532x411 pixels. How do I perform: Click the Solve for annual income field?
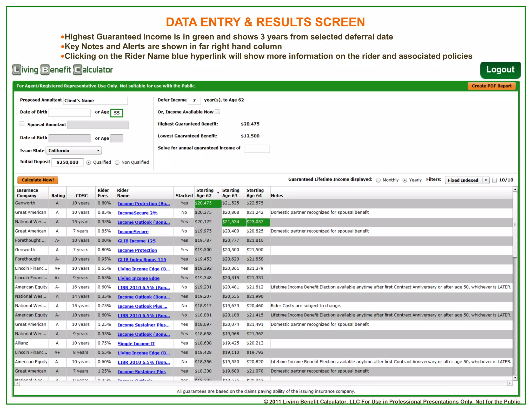click(257, 149)
